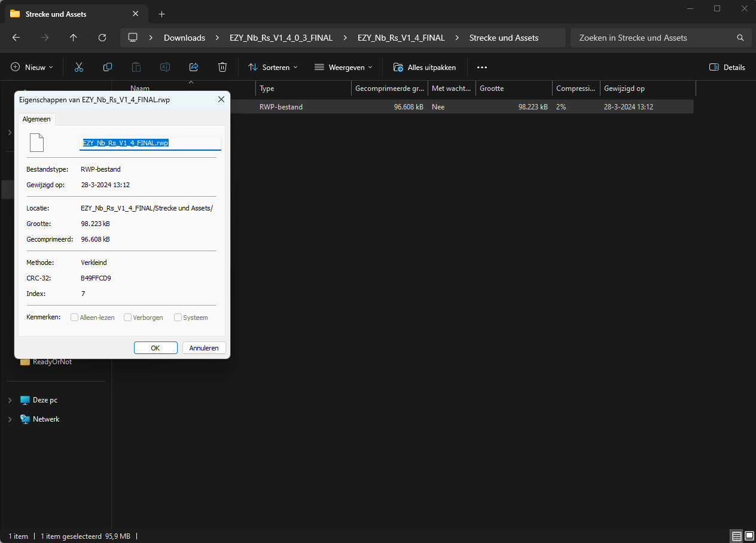
Task: Click the file icon in properties dialog
Action: 37,143
